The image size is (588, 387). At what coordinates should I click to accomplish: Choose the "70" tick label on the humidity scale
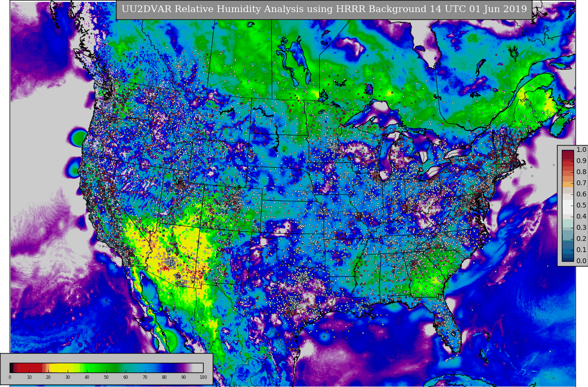point(145,377)
